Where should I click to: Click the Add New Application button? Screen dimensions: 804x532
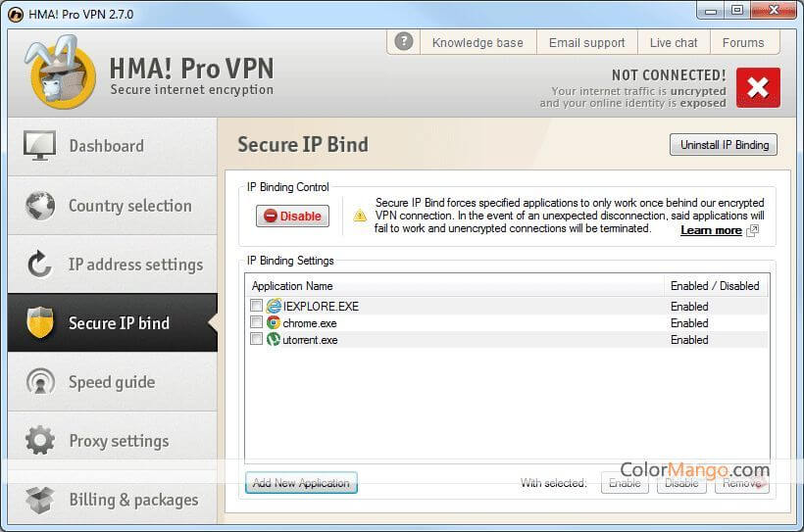pos(301,483)
